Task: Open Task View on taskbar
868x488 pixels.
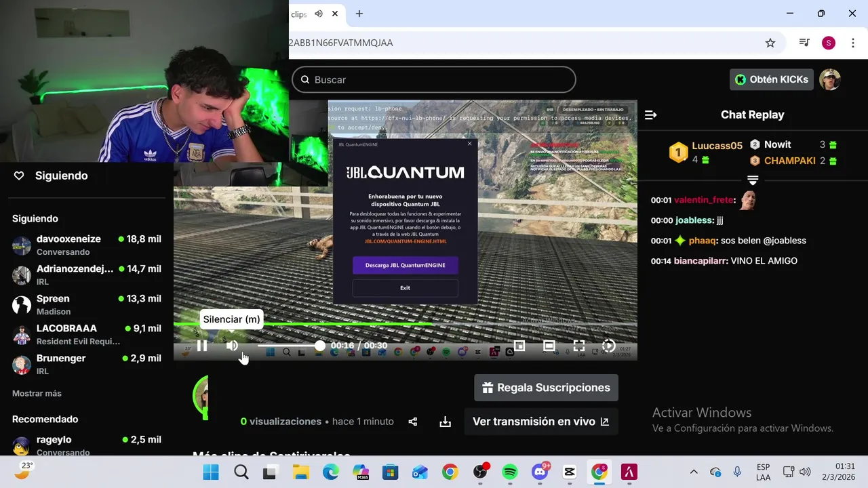Action: click(270, 472)
